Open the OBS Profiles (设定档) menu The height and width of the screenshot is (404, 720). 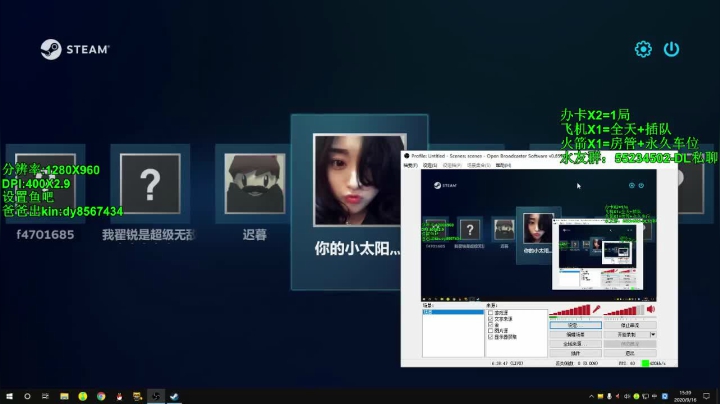point(452,165)
